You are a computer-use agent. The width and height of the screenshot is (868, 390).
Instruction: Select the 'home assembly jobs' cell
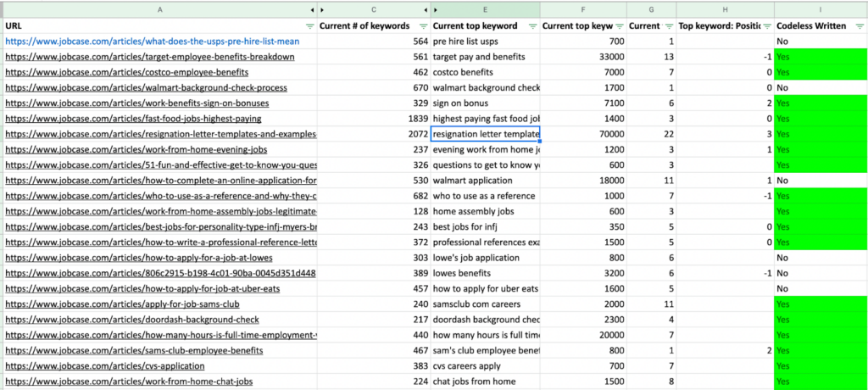(x=486, y=212)
